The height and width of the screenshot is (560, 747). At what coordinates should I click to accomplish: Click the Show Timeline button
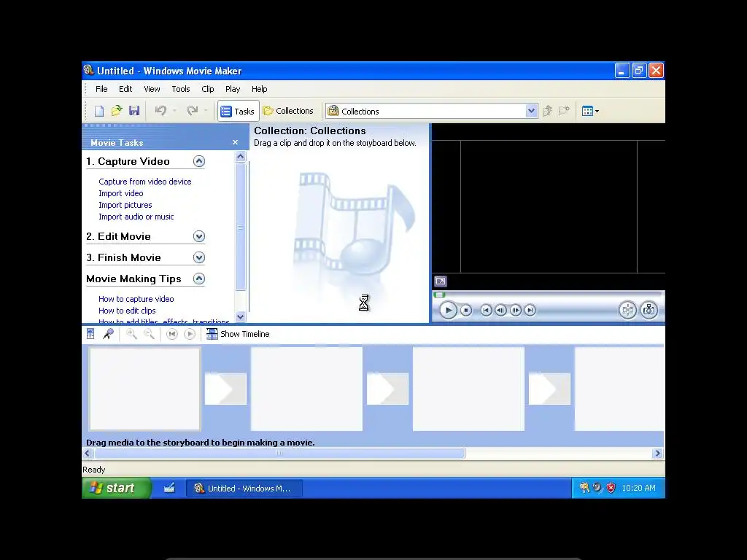point(238,334)
